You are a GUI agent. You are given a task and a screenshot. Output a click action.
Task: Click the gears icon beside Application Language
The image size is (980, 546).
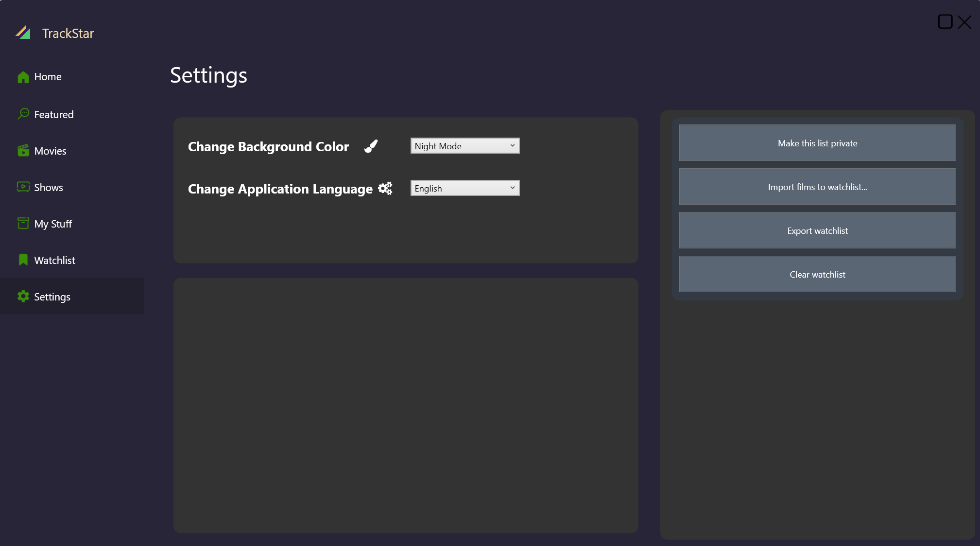point(385,188)
